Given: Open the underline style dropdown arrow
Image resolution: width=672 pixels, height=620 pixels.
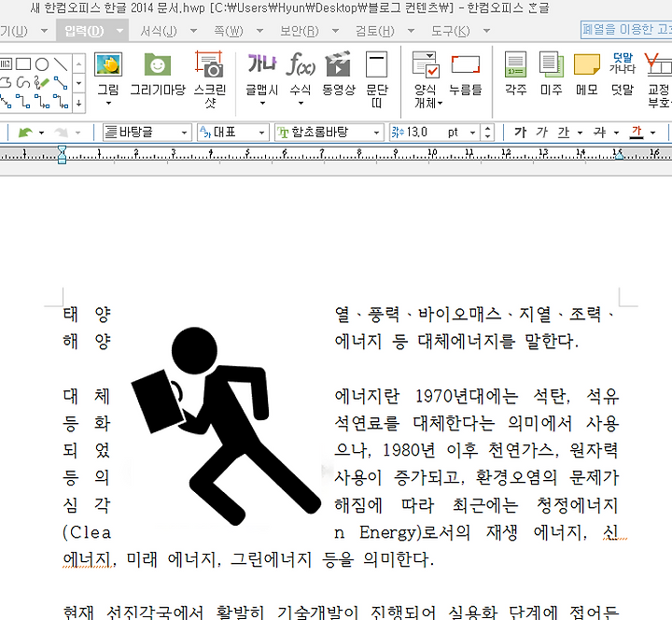Looking at the screenshot, I should click(580, 133).
